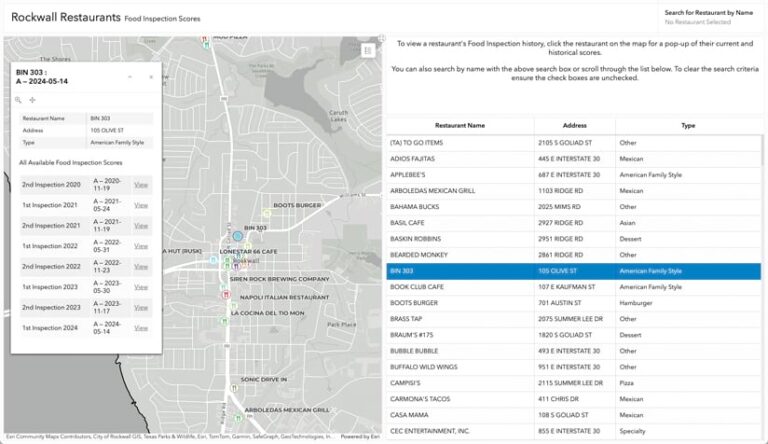Select the BUBBLE BUBBLE row
Viewport: 768px width, 444px height.
coord(574,351)
